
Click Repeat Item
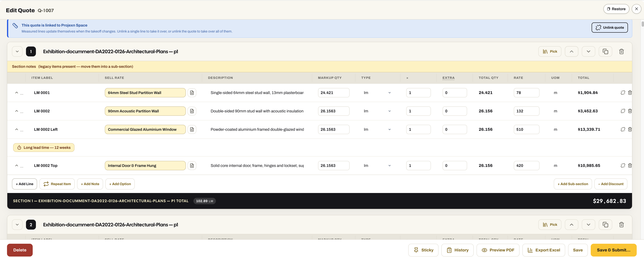click(57, 184)
